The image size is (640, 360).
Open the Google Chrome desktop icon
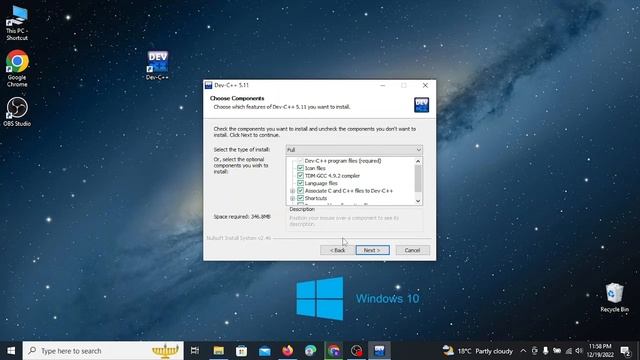(17, 69)
